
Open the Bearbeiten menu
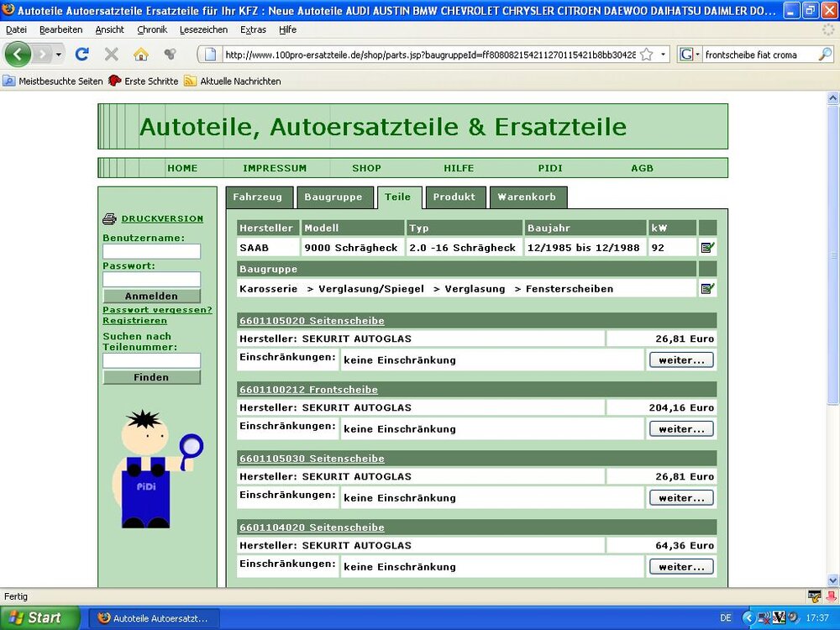coord(61,30)
